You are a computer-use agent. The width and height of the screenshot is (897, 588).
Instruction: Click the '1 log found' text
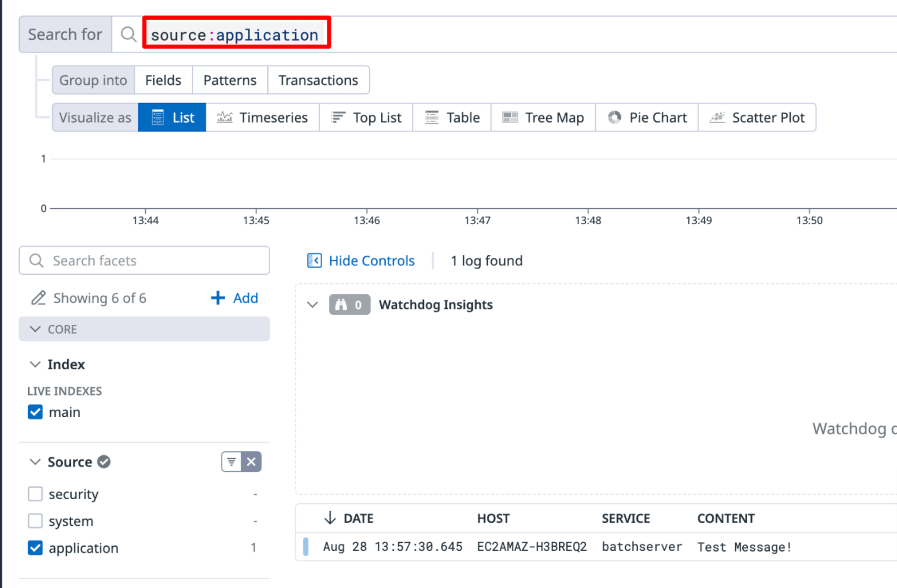click(487, 260)
